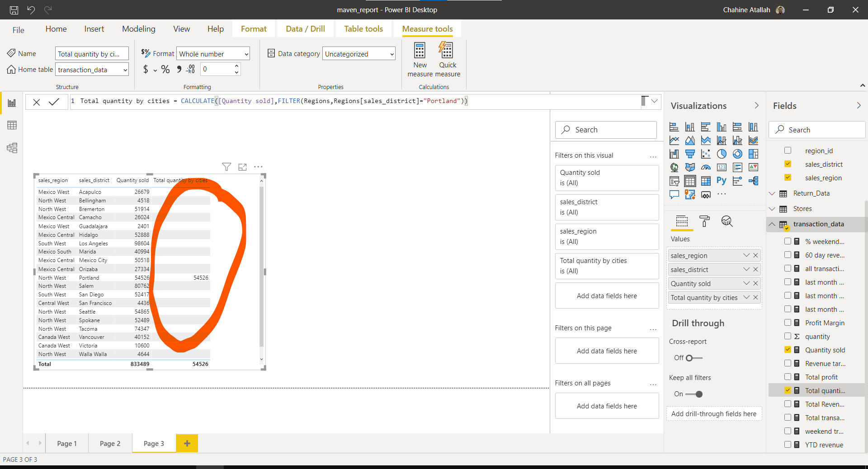Open the Home table dropdown
868x469 pixels.
point(92,70)
